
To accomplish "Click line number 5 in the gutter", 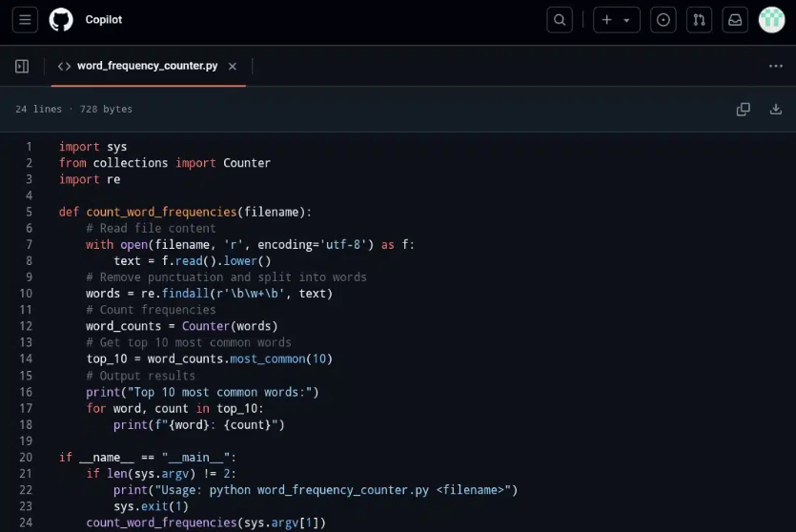I will [x=29, y=212].
